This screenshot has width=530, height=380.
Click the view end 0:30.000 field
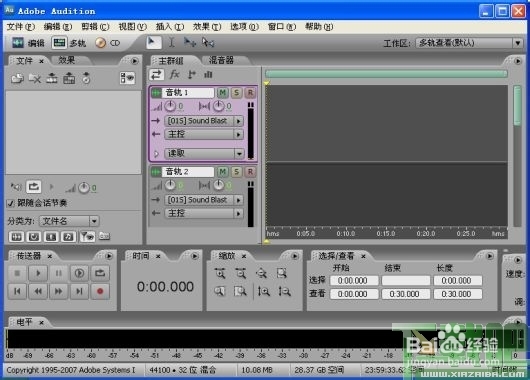pyautogui.click(x=406, y=294)
